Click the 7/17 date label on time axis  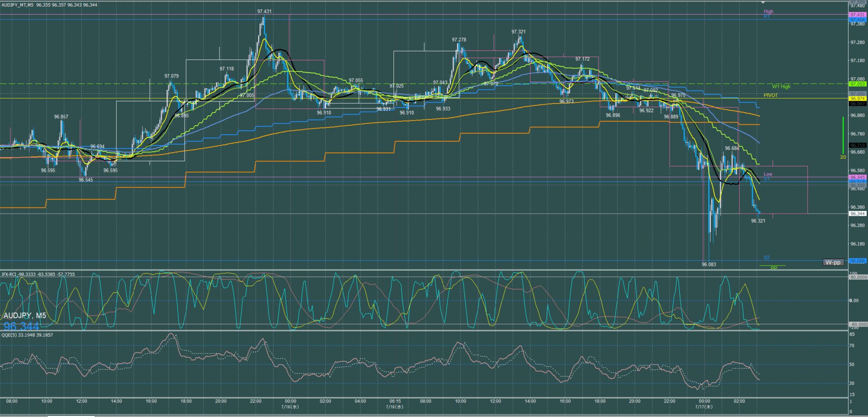pos(704,407)
